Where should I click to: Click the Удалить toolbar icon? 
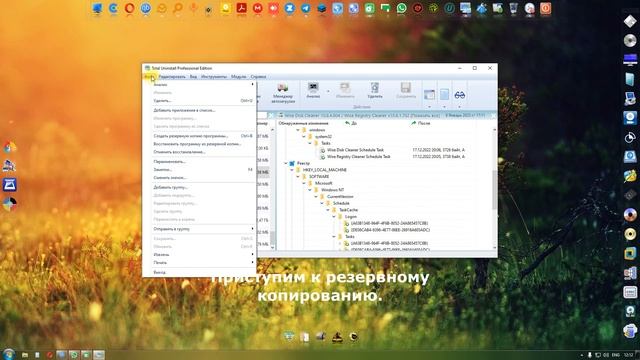375,91
